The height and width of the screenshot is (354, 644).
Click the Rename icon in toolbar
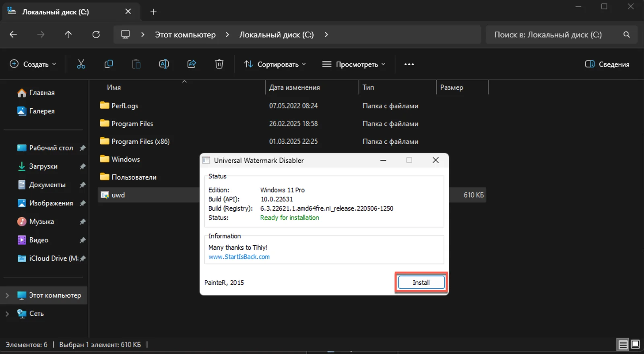click(x=164, y=64)
